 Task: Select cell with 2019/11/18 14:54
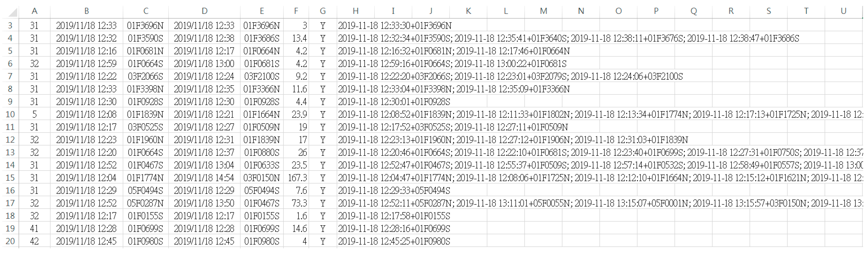pos(204,178)
